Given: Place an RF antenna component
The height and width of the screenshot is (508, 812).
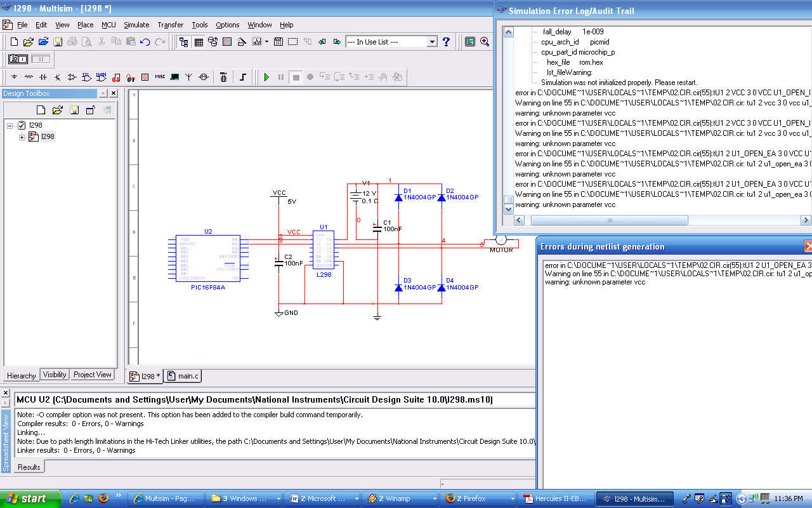Looking at the screenshot, I should coord(188,77).
